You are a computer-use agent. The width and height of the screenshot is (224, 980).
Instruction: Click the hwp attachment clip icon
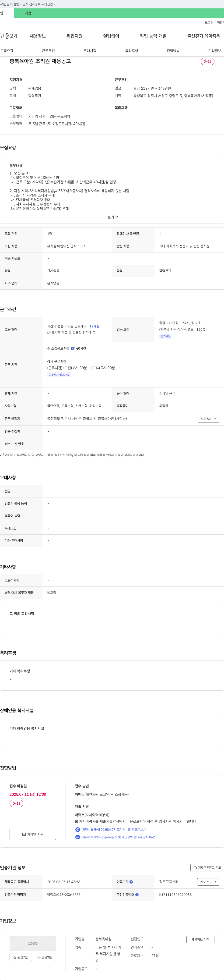[x=77, y=837]
